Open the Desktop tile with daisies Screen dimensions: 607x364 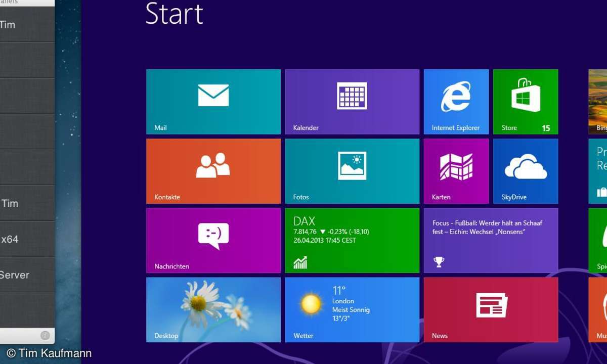pos(213,309)
